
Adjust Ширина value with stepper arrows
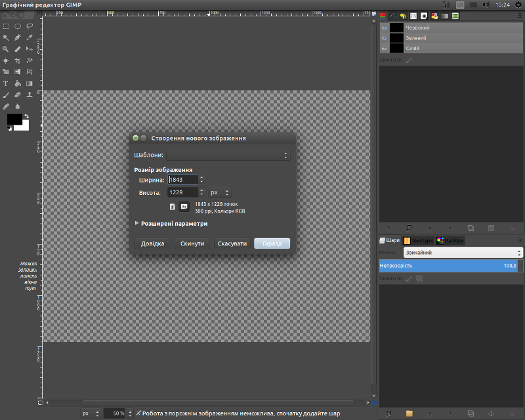201,180
